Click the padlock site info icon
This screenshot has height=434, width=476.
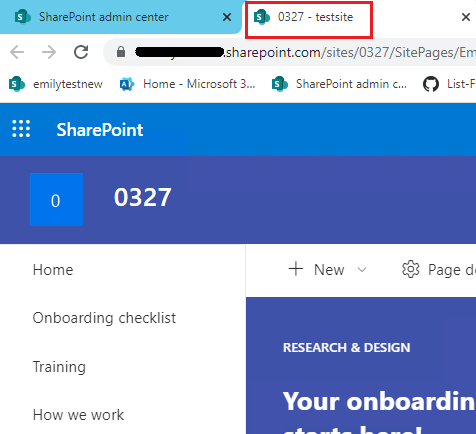coord(121,52)
